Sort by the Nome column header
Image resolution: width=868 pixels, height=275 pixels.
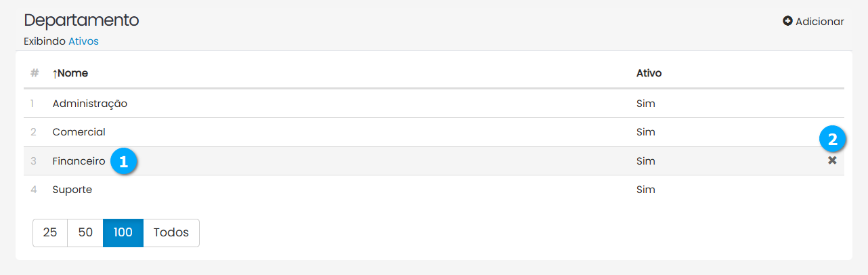(70, 73)
